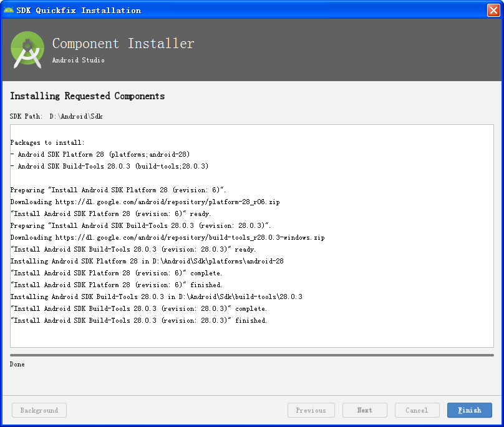The width and height of the screenshot is (504, 427).
Task: Click the 'SDK Quickfix Installation' window title
Action: (x=79, y=11)
